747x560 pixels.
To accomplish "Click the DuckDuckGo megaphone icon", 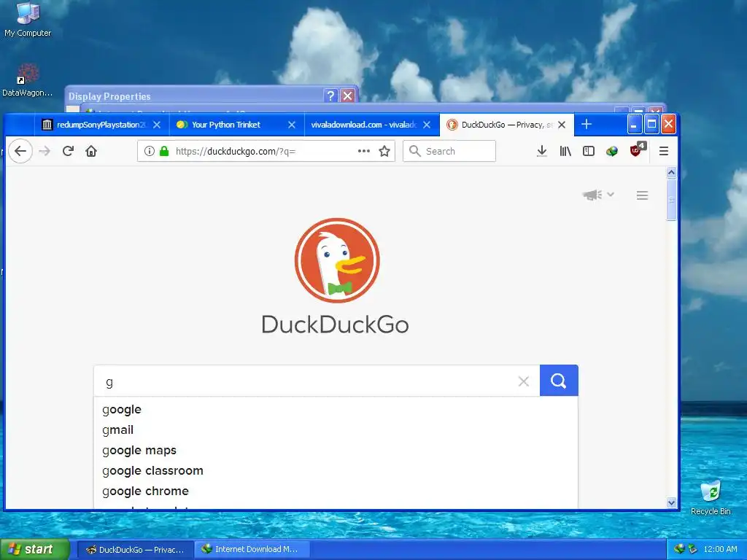I will 592,195.
